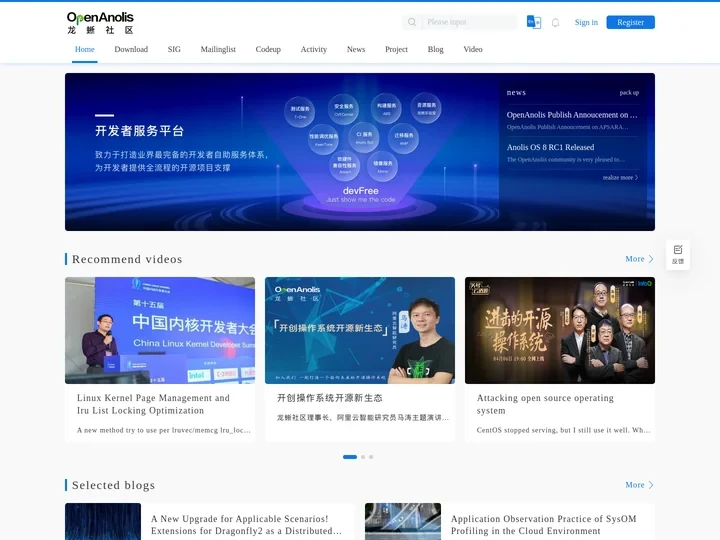Open Dragonfly2 extensions blog post title
The height and width of the screenshot is (540, 720).
pyautogui.click(x=247, y=525)
